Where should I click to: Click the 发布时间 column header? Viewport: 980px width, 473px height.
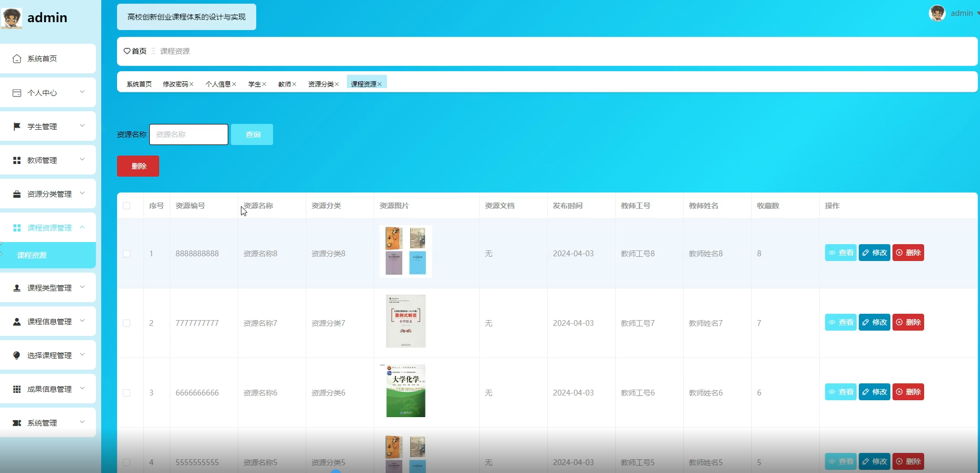[x=568, y=206]
